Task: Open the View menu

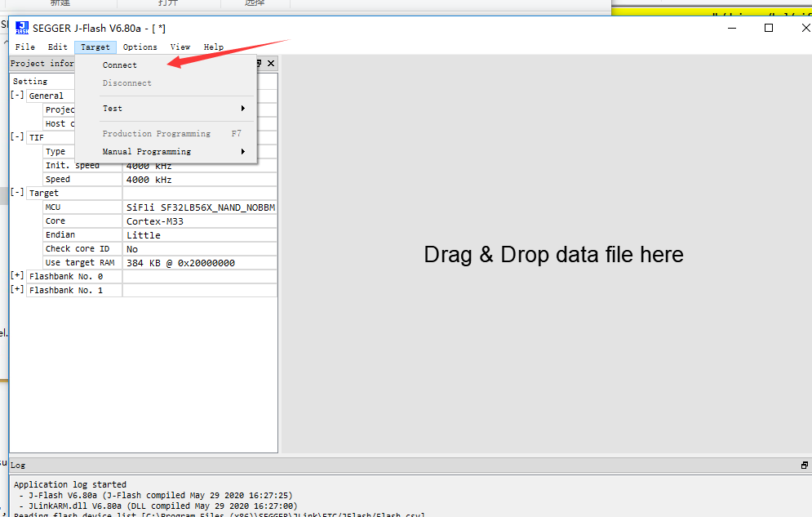Action: [180, 47]
